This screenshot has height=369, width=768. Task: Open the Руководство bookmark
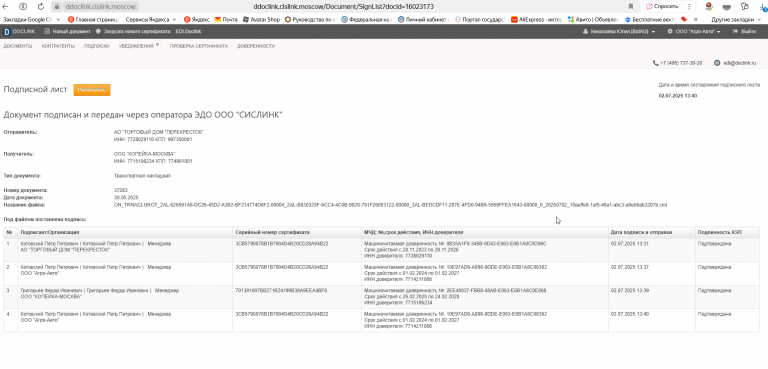click(310, 20)
